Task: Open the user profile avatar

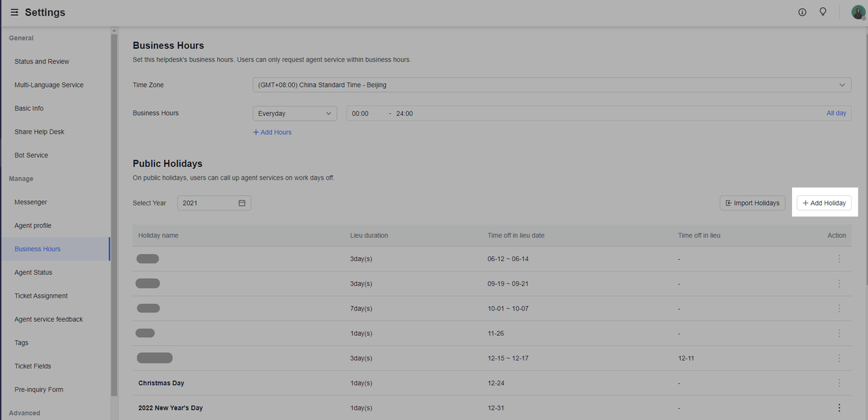Action: point(858,12)
